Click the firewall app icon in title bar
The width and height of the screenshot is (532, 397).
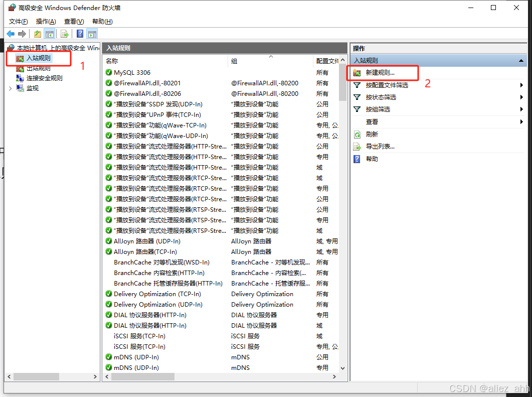tap(12, 8)
